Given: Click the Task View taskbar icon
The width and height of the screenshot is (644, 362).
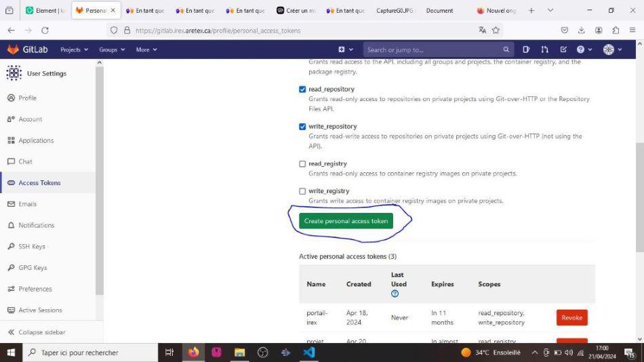Looking at the screenshot, I should pos(169,353).
